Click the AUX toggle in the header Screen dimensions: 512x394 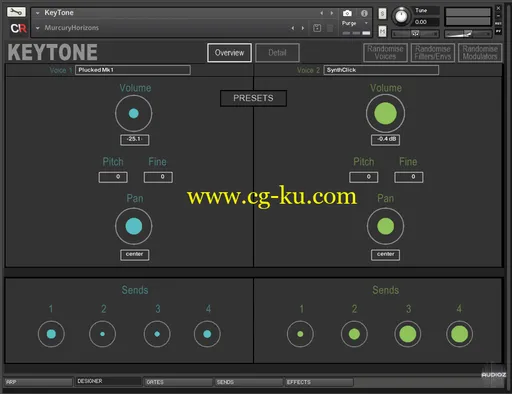click(x=498, y=23)
